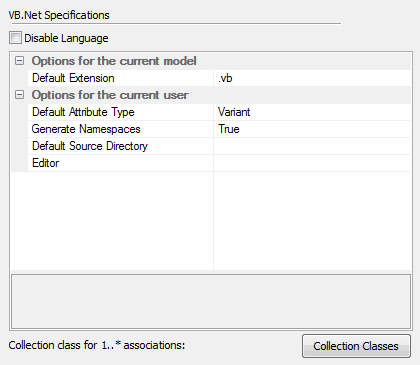Edit the .vb extension value
The height and width of the screenshot is (365, 420).
coord(312,78)
